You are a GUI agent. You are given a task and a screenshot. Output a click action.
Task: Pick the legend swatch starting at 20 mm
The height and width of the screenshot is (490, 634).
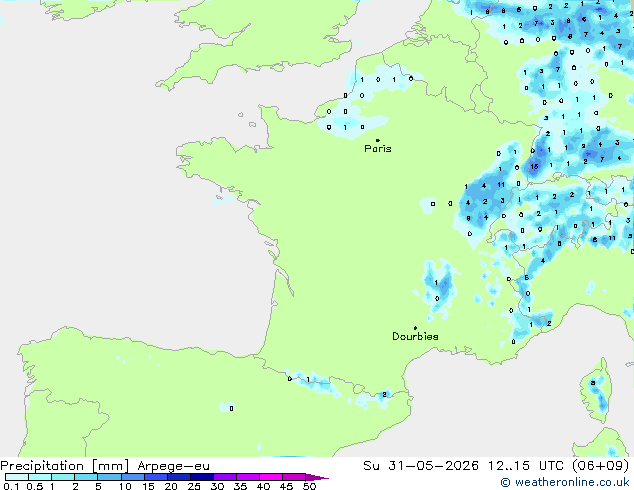tap(179, 477)
